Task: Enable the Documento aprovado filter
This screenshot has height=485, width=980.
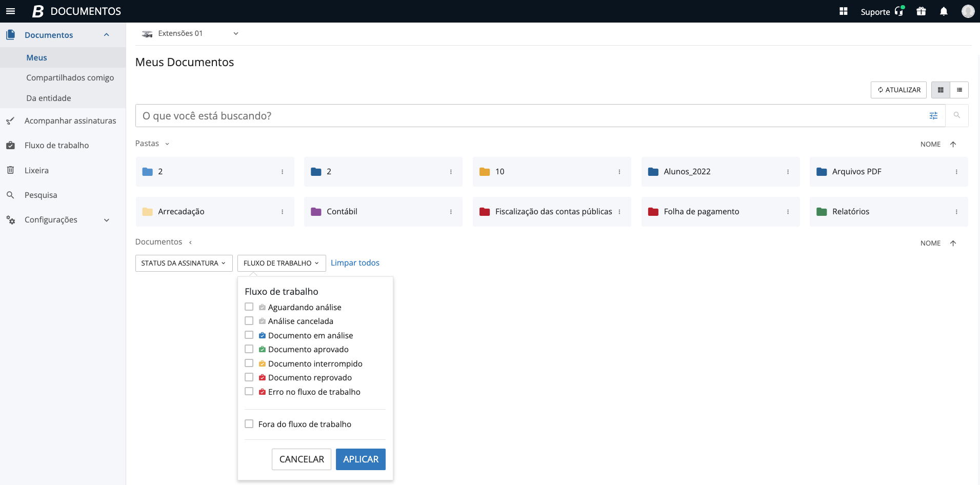Action: tap(249, 349)
